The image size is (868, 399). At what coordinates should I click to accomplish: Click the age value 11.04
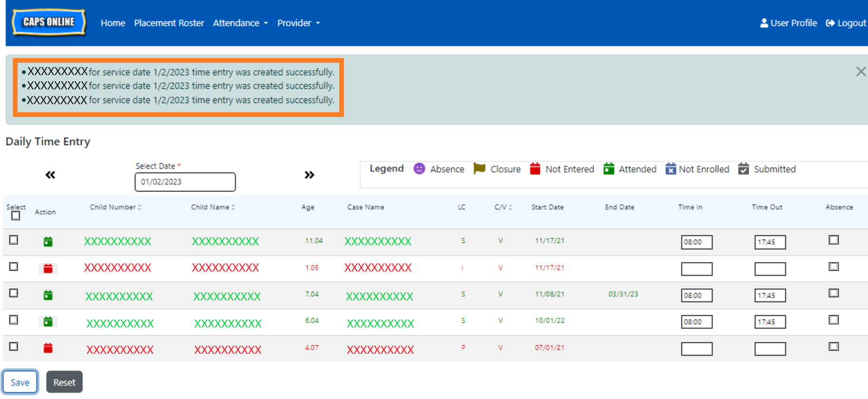(x=314, y=241)
